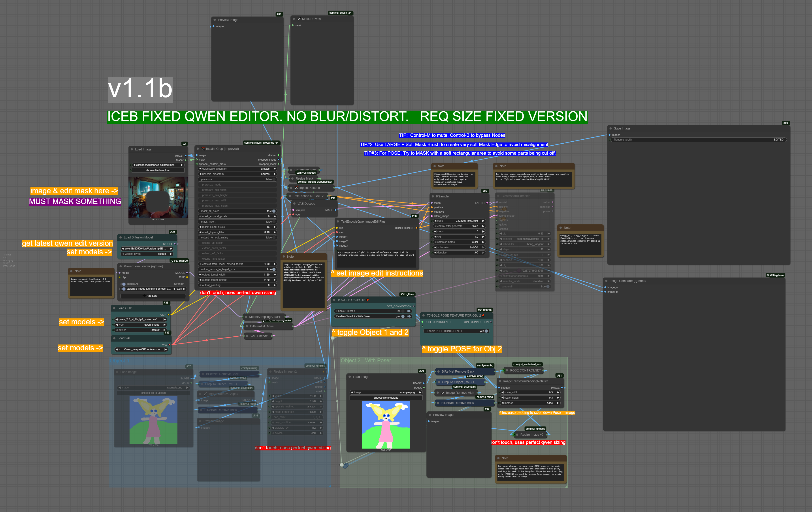Click pin icon on TOGGLE OBJECTS node
Screen dimensions: 812x512
367,300
